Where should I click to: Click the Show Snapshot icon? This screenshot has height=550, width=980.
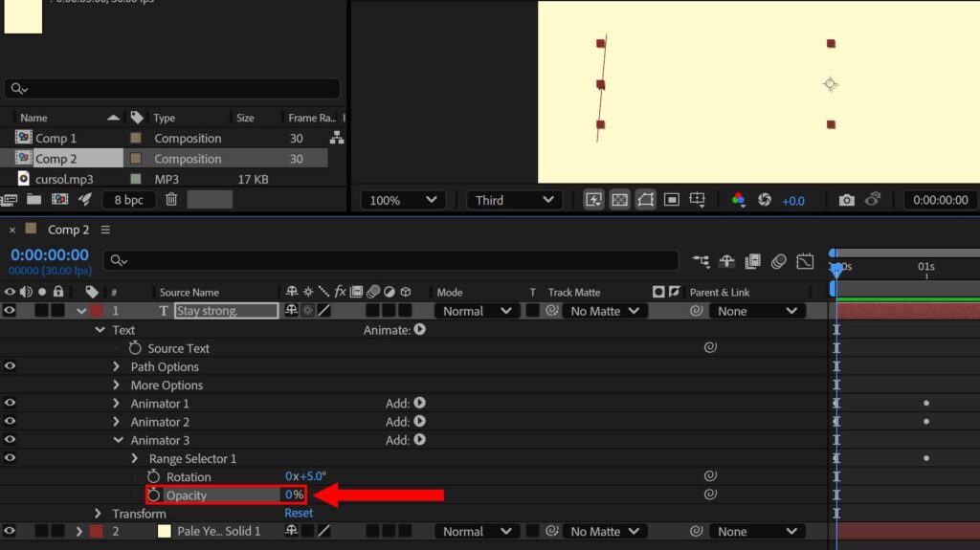tap(873, 200)
